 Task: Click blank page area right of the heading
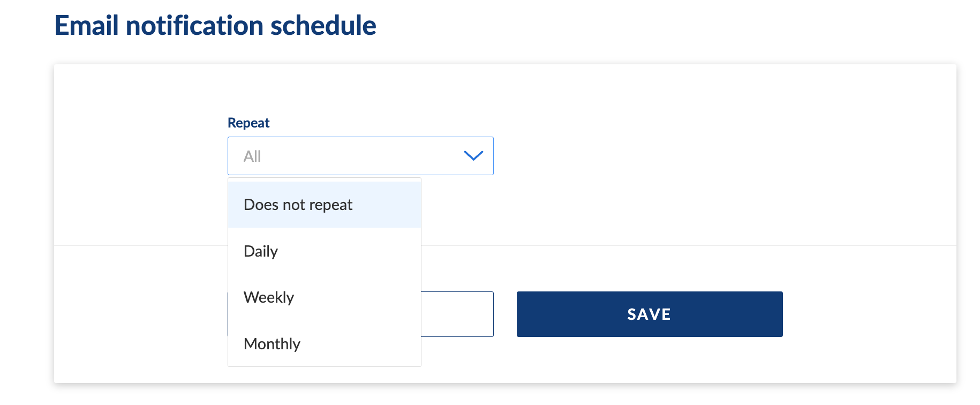click(669, 26)
